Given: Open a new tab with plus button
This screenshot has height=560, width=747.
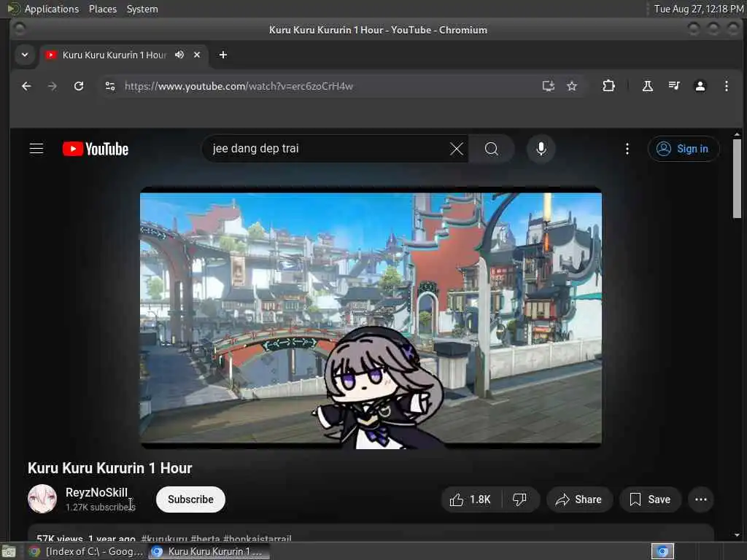Looking at the screenshot, I should coord(223,55).
